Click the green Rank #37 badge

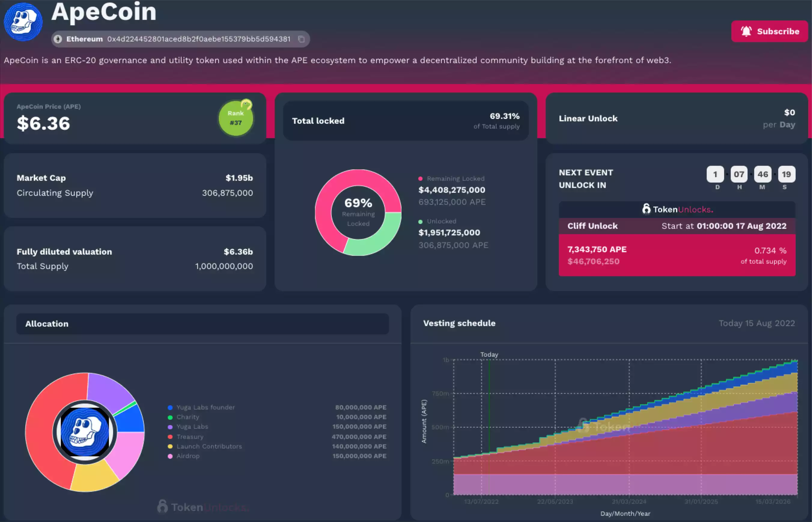click(x=236, y=118)
